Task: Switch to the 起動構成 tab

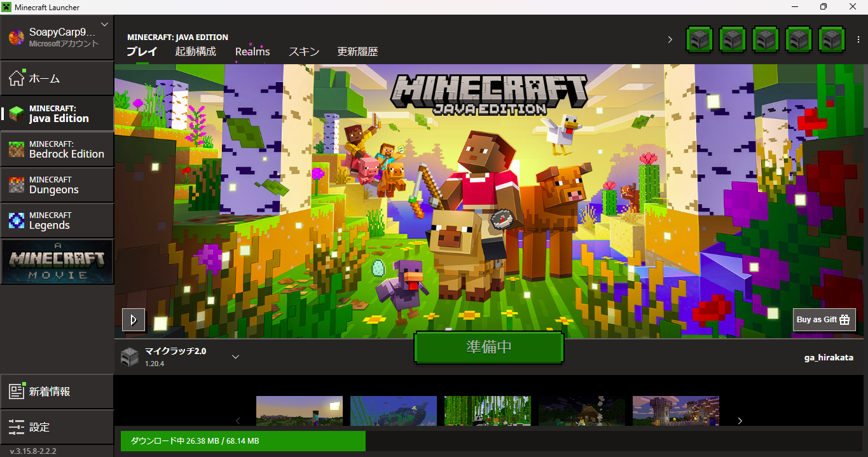Action: point(196,51)
